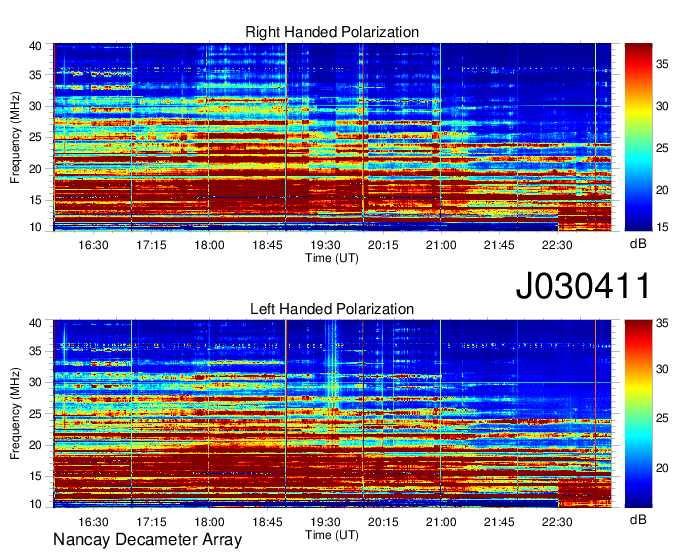This screenshot has height=552, width=680.
Task: Click the "15" MHz tick on the top frequency axis
Action: tap(35, 200)
